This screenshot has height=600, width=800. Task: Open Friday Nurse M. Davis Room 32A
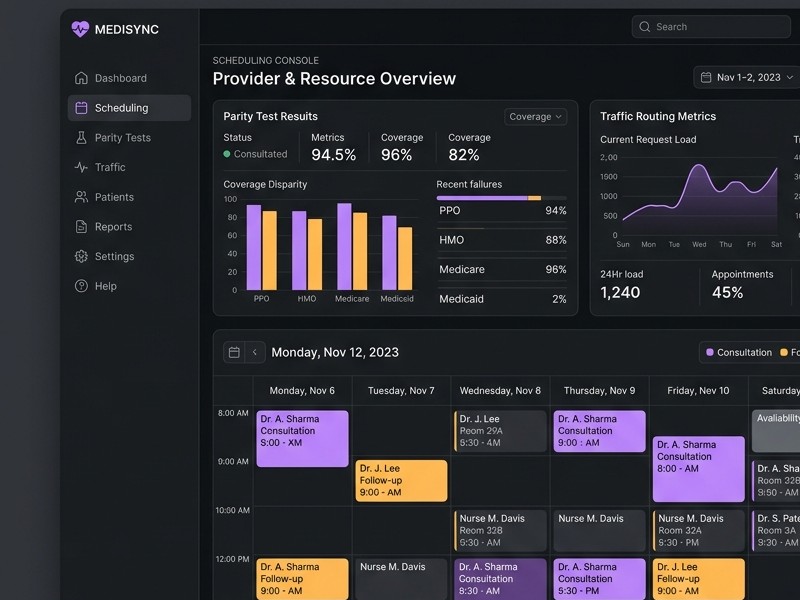tap(698, 531)
